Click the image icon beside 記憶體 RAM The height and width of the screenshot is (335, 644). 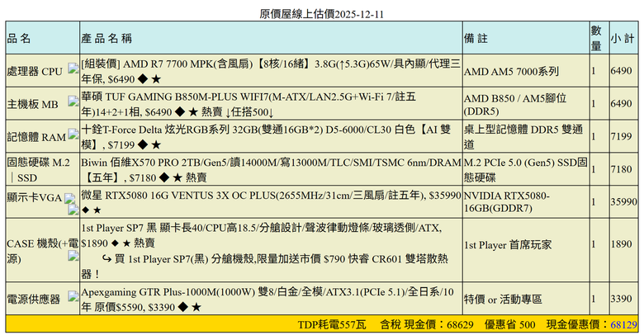(x=73, y=134)
